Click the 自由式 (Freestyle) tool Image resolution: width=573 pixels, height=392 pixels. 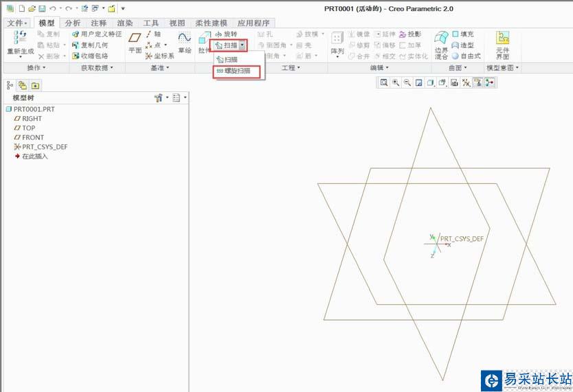(467, 56)
